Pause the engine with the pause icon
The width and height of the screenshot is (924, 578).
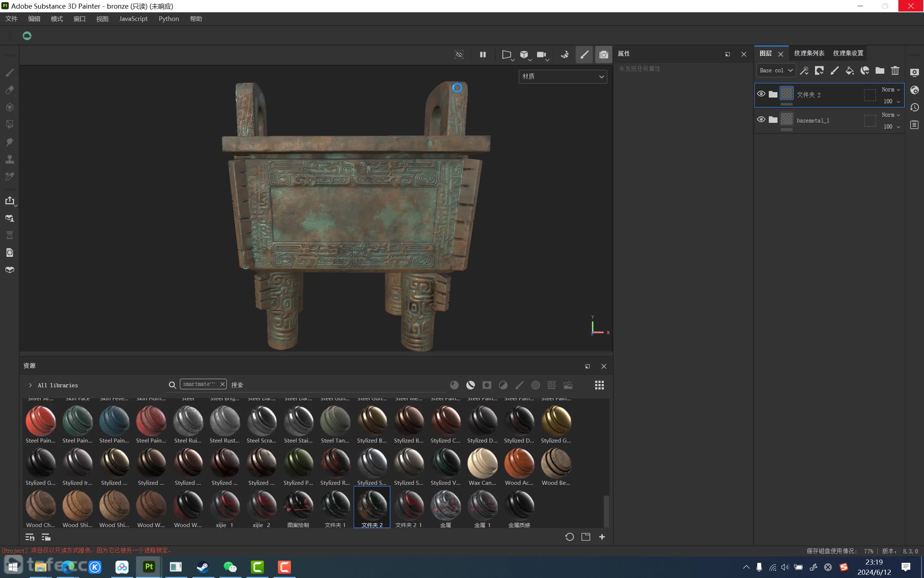tap(483, 55)
